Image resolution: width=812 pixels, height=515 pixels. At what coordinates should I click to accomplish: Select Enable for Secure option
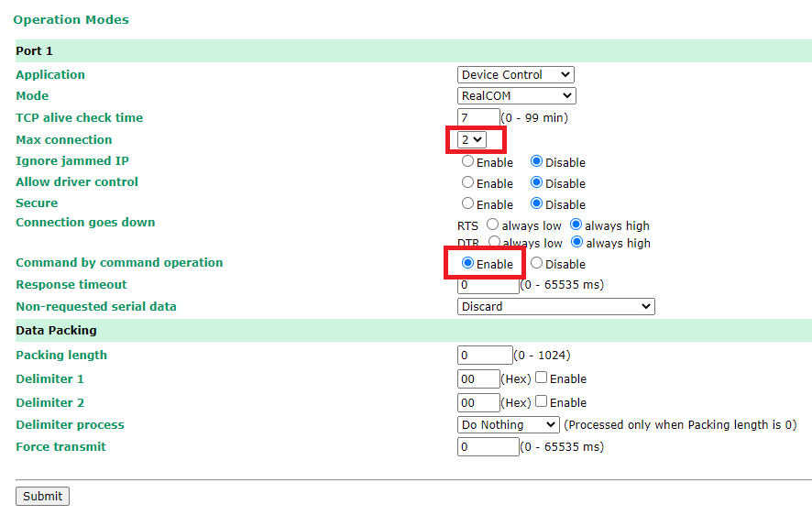click(x=468, y=203)
